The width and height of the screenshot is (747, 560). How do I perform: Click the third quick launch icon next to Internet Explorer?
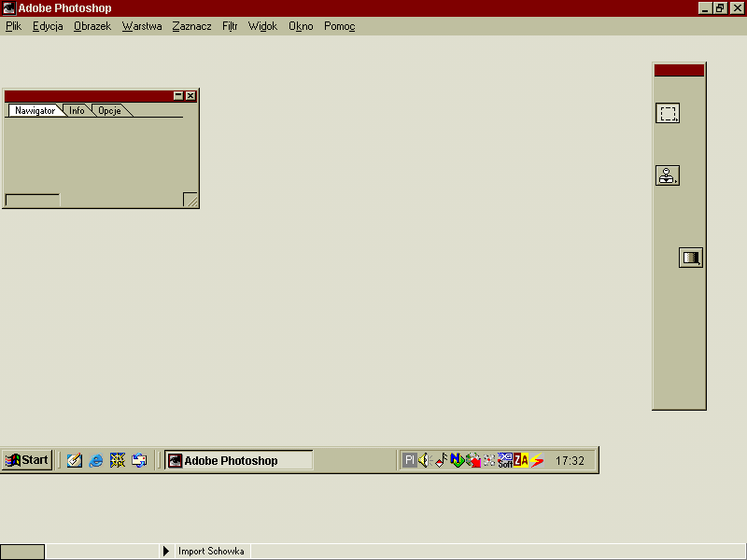(118, 460)
